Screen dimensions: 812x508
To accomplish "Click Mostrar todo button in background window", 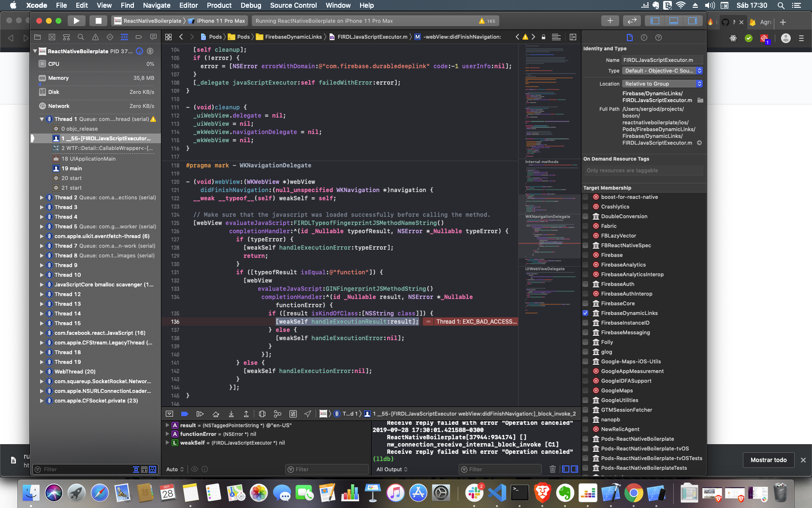I will pyautogui.click(x=768, y=460).
